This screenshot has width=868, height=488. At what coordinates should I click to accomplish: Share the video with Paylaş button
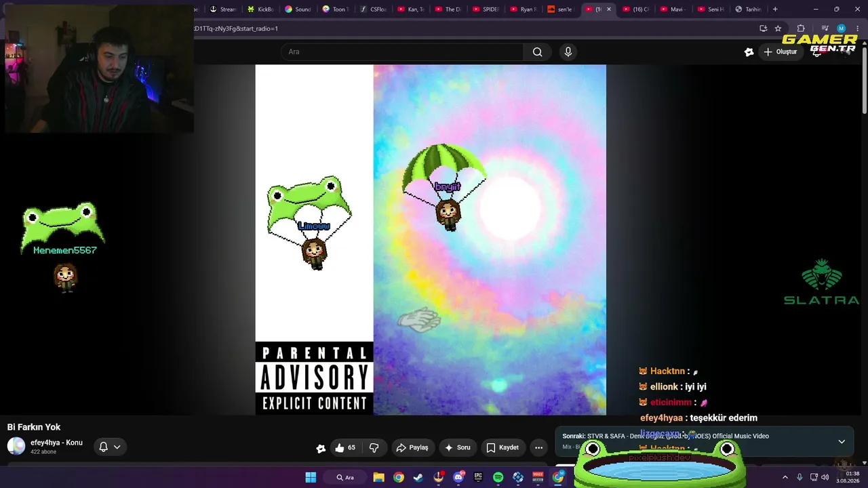[x=412, y=447]
